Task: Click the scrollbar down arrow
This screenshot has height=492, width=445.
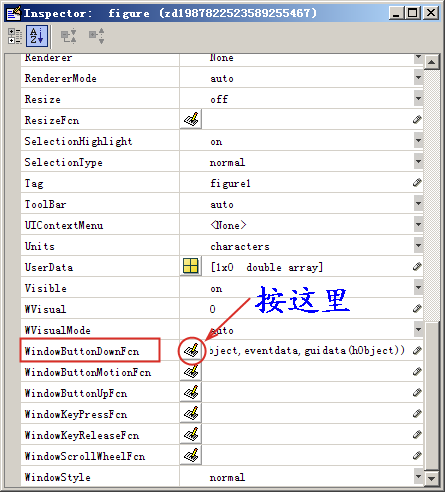Action: pyautogui.click(x=432, y=479)
